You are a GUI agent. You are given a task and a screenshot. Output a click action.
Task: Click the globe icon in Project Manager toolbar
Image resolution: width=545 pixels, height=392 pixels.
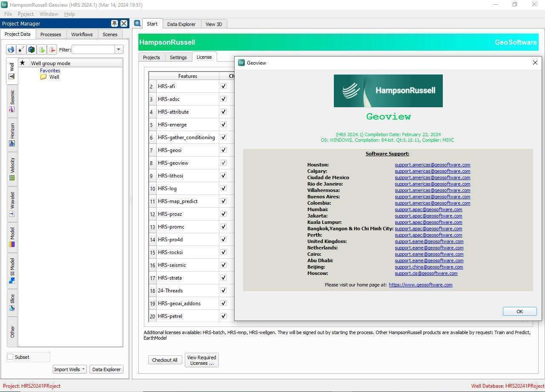(x=11, y=49)
